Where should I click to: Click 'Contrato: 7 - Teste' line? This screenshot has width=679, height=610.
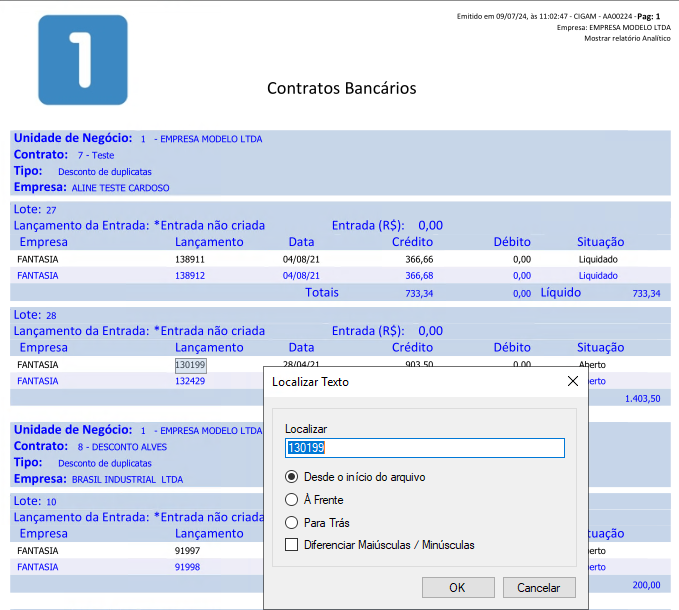(64, 155)
